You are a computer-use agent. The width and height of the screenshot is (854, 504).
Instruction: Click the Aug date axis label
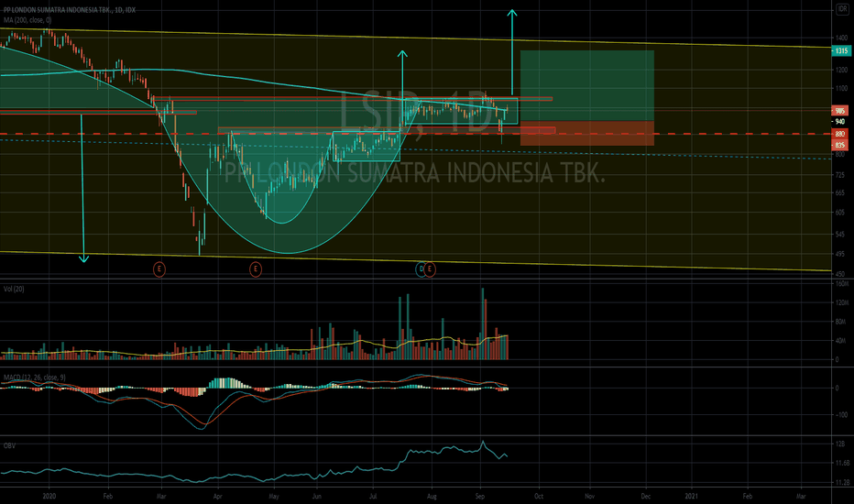point(432,497)
